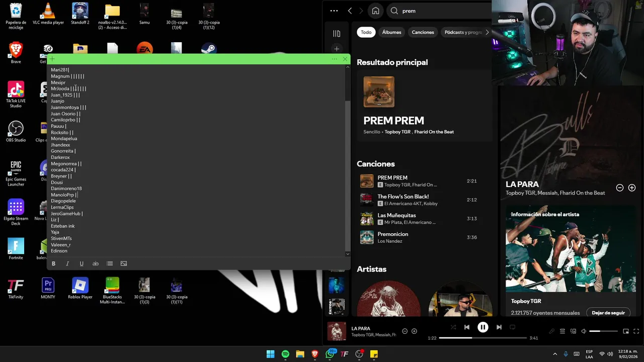Open Roblox Player desktop shortcut
This screenshot has width=644, height=362.
tap(80, 289)
